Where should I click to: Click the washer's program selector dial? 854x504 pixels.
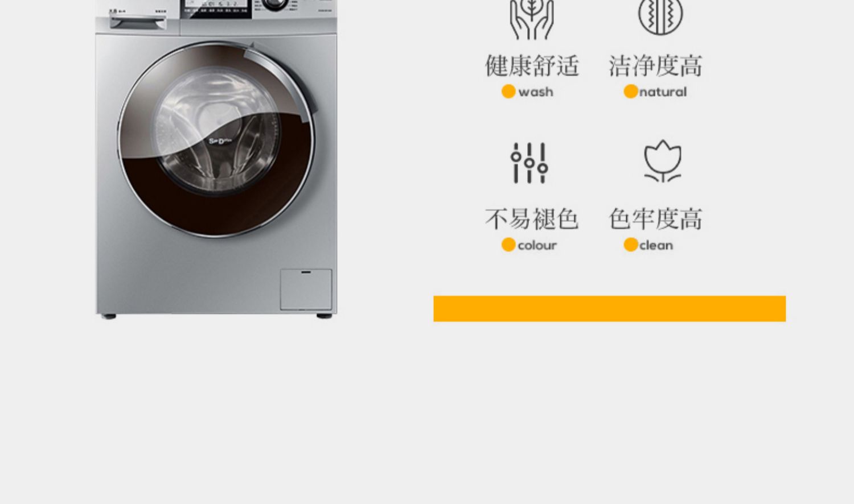tap(276, 4)
